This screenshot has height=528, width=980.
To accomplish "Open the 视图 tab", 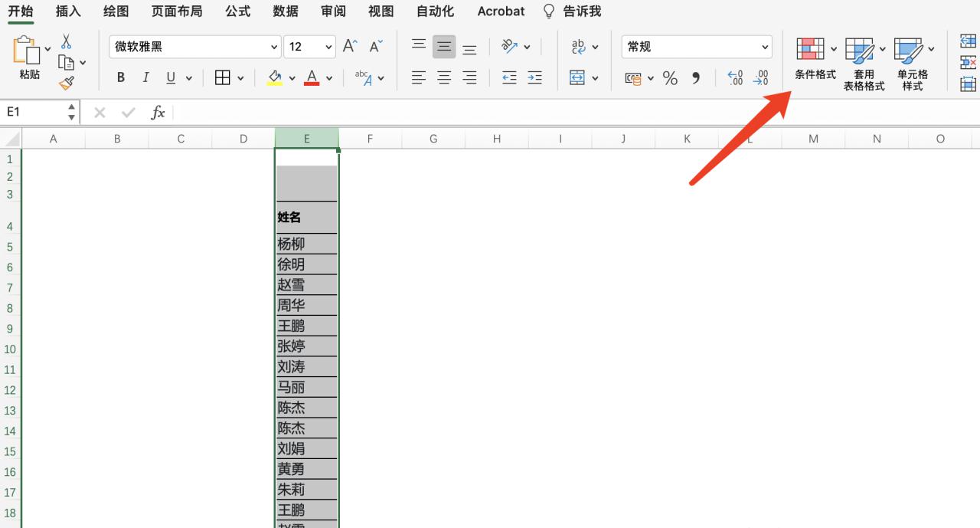I will (x=381, y=11).
